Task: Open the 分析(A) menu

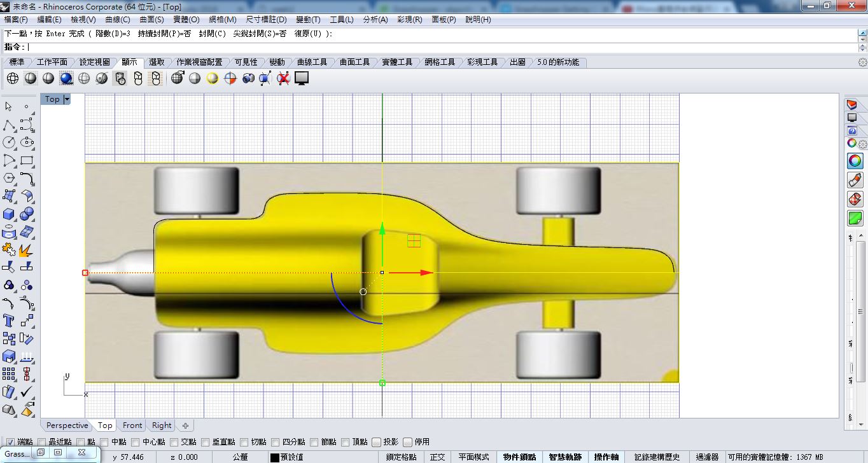Action: tap(375, 20)
